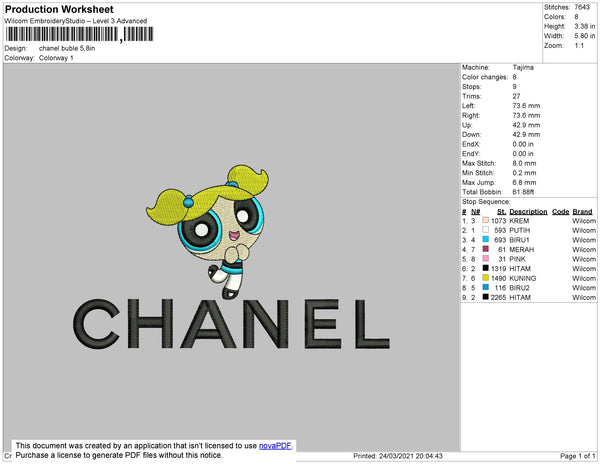The height and width of the screenshot is (464, 600).
Task: Click the KUNING yellow color swatch
Action: pyautogui.click(x=486, y=278)
